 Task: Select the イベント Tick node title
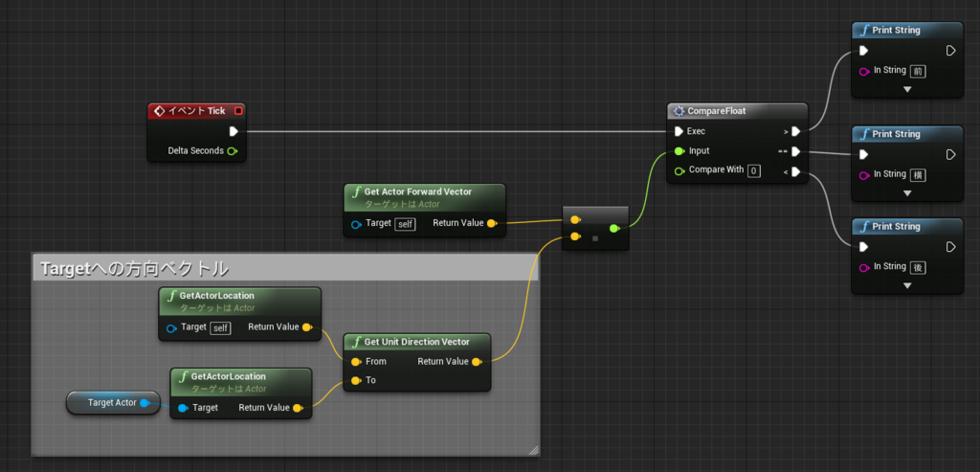click(x=196, y=111)
